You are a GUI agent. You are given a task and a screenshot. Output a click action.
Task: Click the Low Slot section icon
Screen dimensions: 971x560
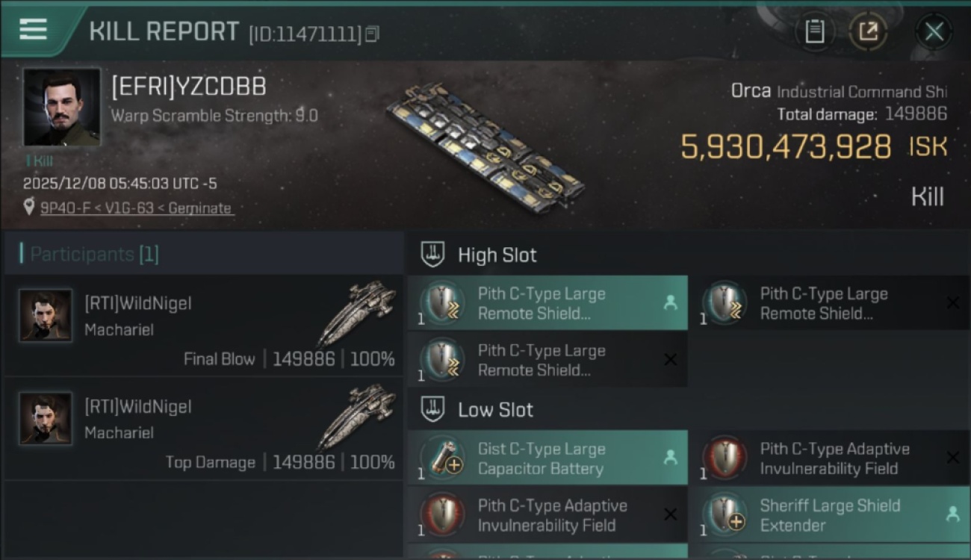point(433,409)
